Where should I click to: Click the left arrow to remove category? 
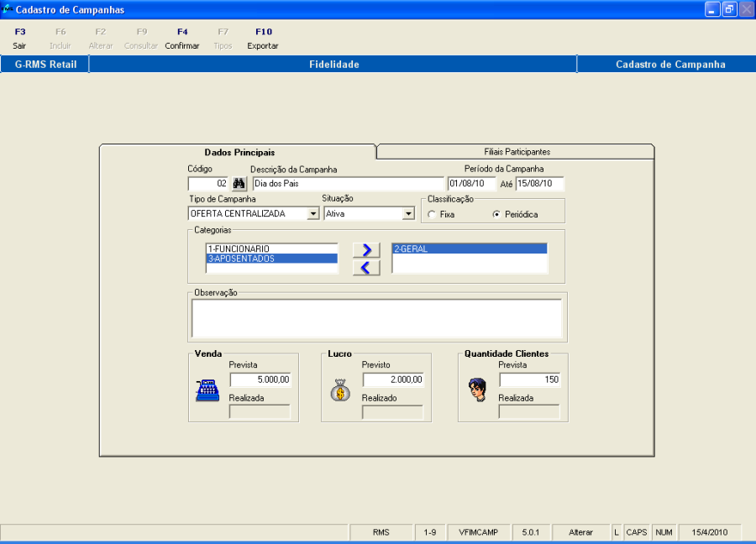(366, 268)
